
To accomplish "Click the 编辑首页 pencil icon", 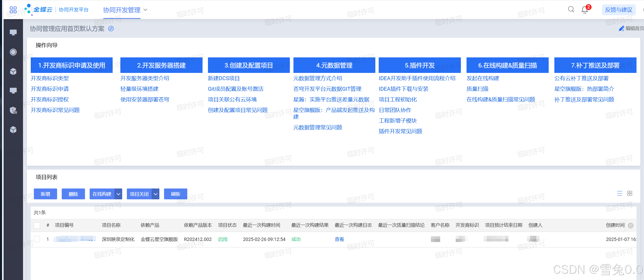I will [622, 28].
